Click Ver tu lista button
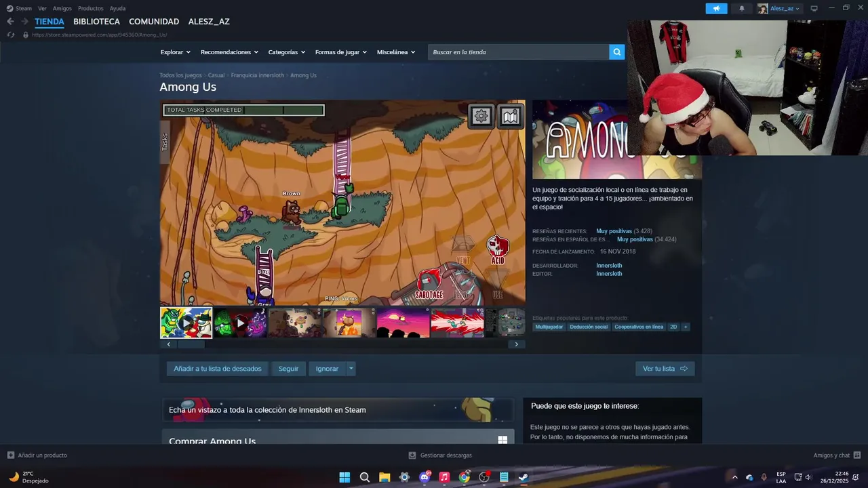The width and height of the screenshot is (868, 488). click(665, 369)
